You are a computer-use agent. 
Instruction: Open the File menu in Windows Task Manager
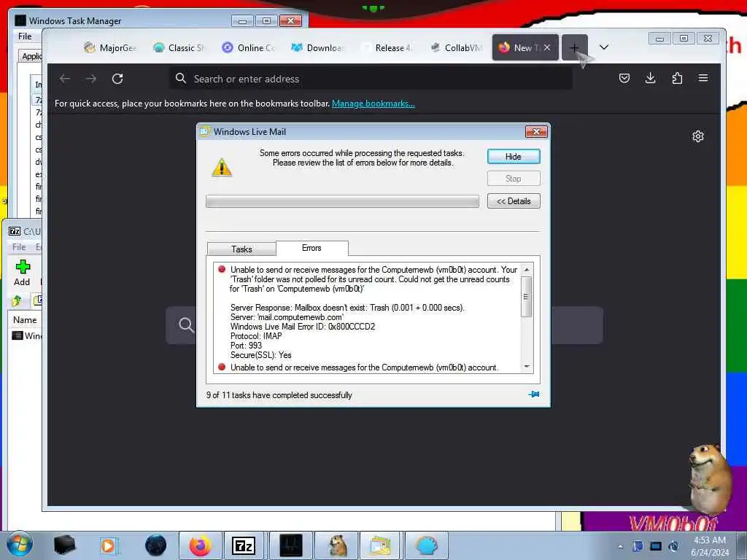point(25,36)
